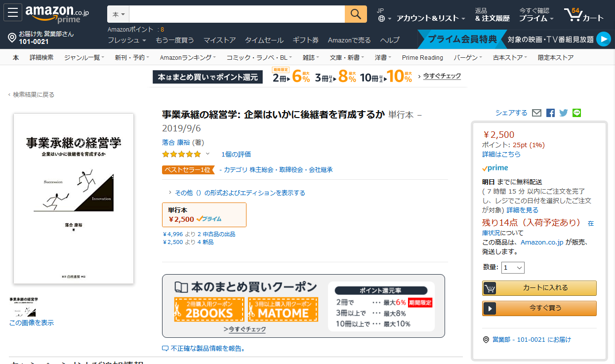Open search category dropdown 本

(x=119, y=14)
